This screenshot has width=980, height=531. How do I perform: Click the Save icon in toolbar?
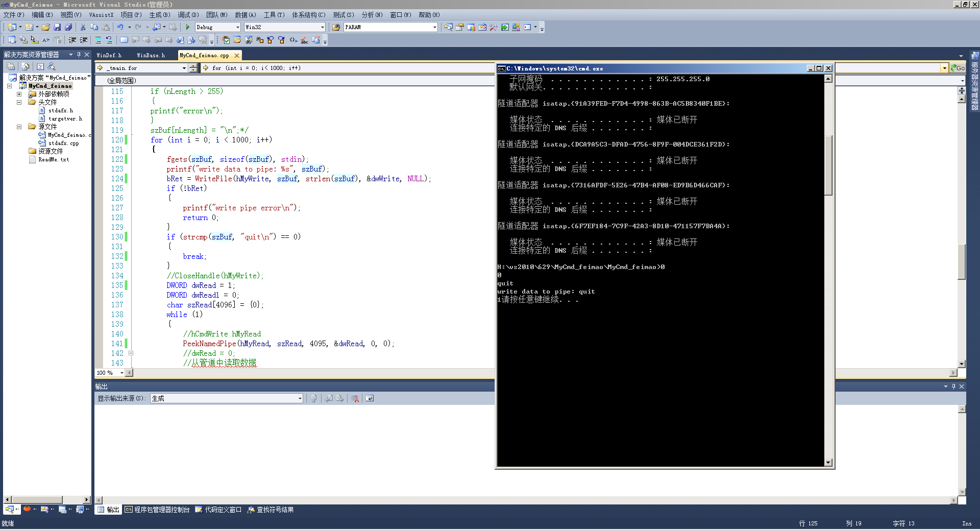click(x=57, y=27)
